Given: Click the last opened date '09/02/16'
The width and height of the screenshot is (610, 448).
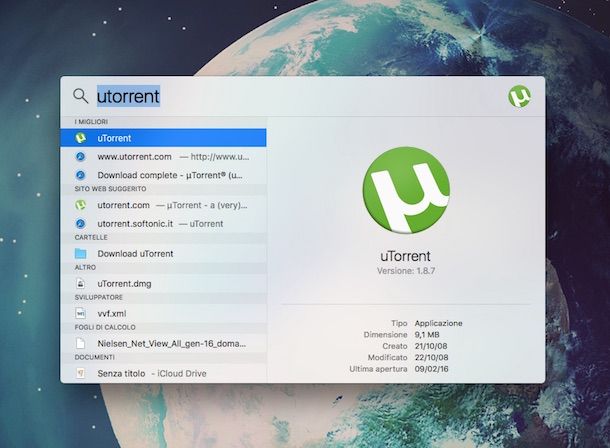Looking at the screenshot, I should point(431,369).
